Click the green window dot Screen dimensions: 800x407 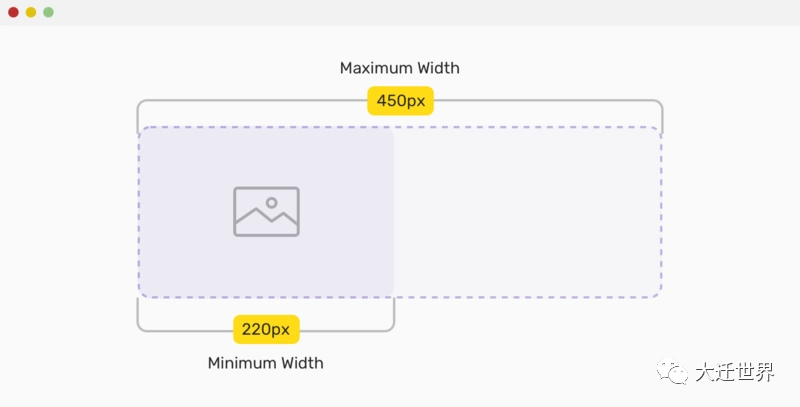point(48,12)
